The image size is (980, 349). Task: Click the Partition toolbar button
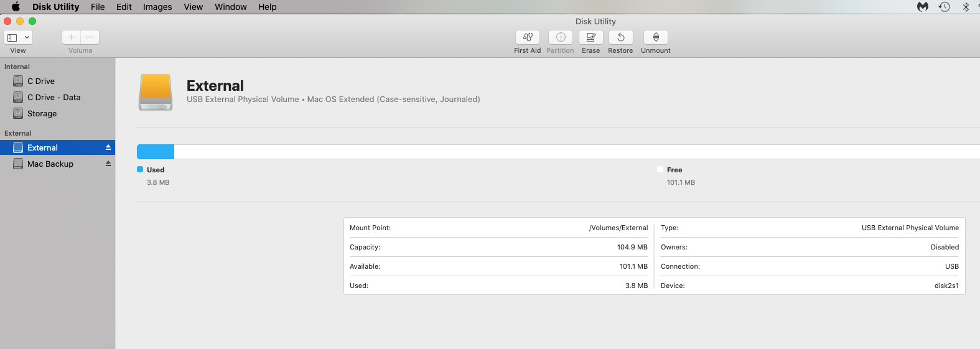561,37
